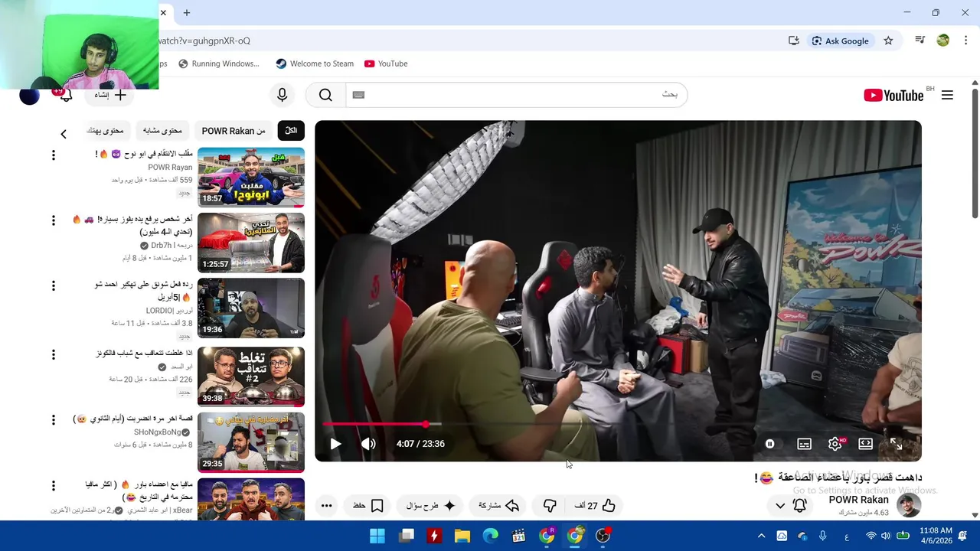
Task: Open options menu for the تغلط تتعاقب video
Action: point(53,354)
